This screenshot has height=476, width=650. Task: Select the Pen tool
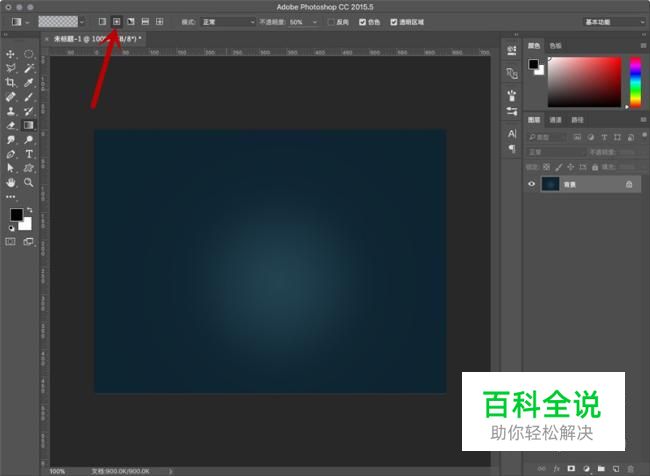point(11,154)
